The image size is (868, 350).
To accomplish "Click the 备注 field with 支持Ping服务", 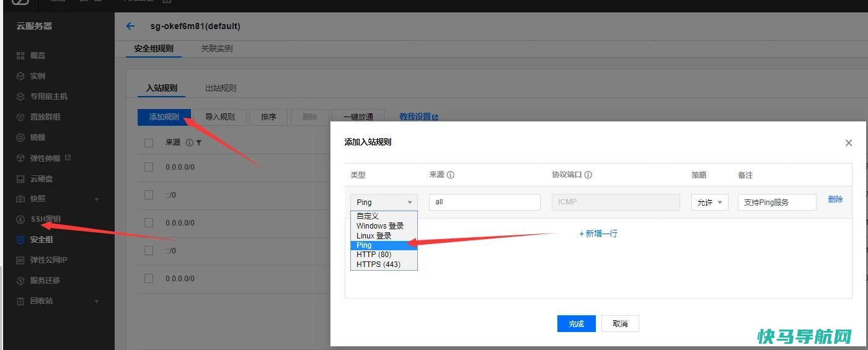I will point(777,202).
